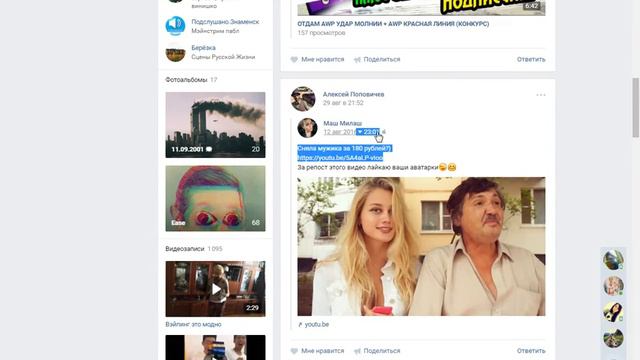Like Алексей Поповичев's repost
Image resolution: width=640 pixels, height=360 pixels.
(x=318, y=351)
